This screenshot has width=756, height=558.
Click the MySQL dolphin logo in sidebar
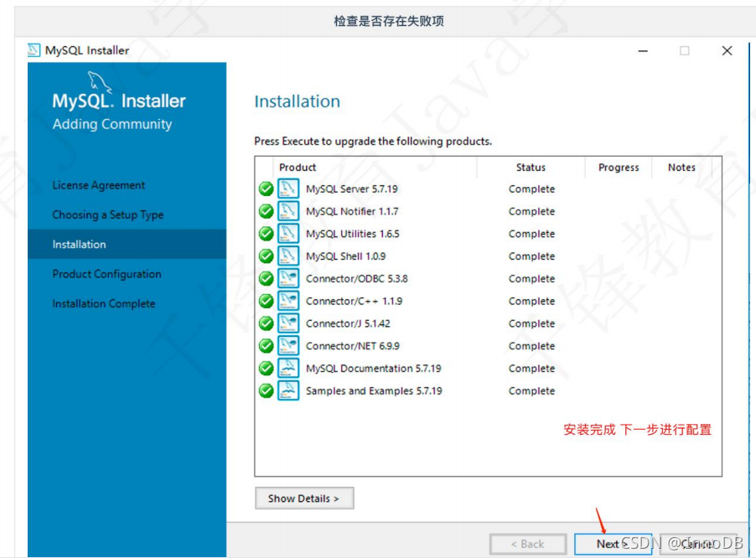click(x=100, y=82)
